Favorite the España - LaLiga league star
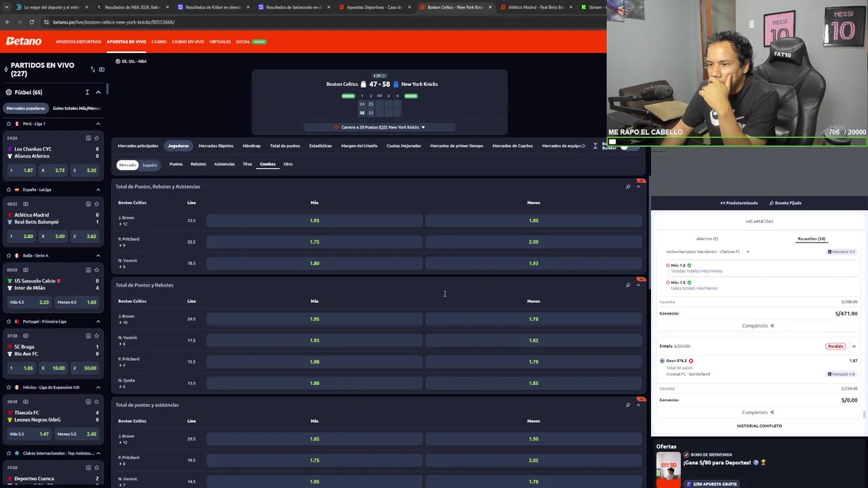868x488 pixels. (9, 190)
